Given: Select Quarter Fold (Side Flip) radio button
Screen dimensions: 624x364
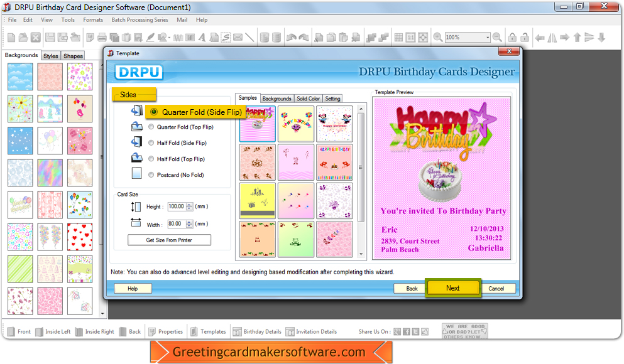Looking at the screenshot, I should click(x=153, y=112).
